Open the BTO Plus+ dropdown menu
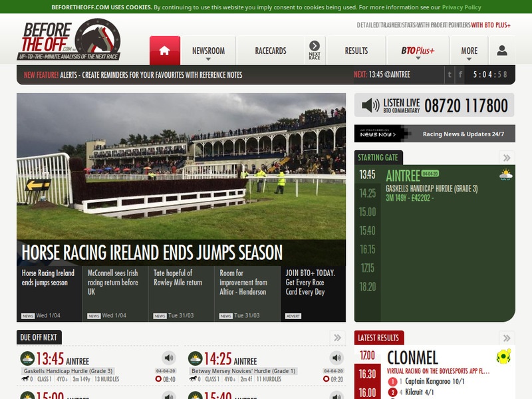 coord(418,51)
